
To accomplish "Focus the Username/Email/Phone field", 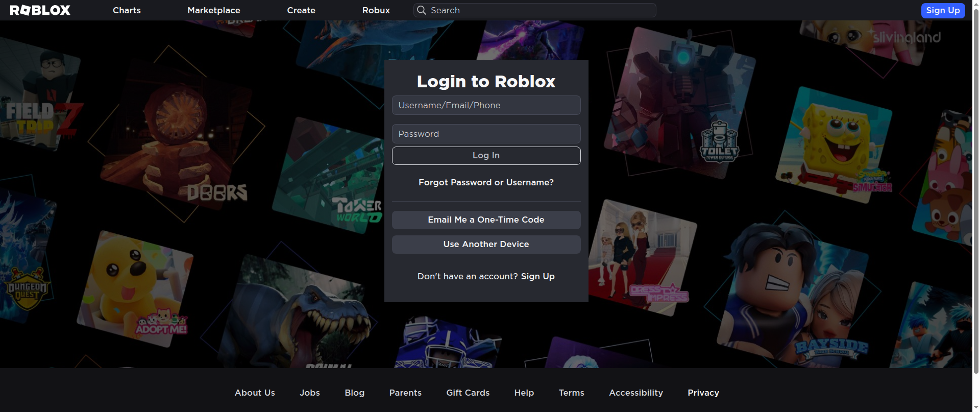I will (486, 105).
